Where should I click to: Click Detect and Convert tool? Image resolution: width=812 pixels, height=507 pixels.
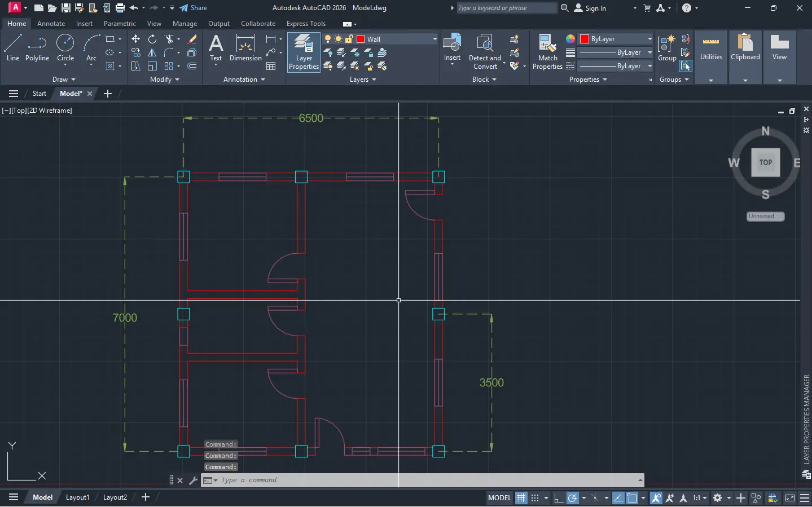[x=485, y=52]
